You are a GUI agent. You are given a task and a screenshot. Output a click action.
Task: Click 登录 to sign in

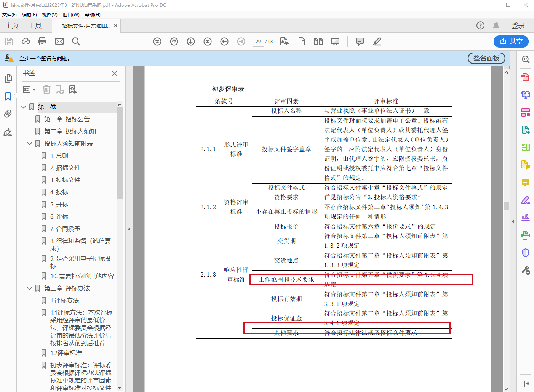[x=518, y=26]
